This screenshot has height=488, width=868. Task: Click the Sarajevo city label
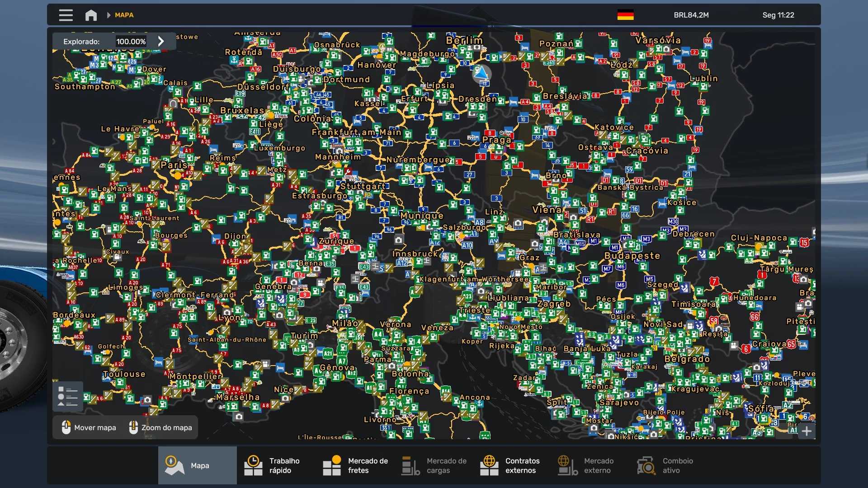click(619, 403)
